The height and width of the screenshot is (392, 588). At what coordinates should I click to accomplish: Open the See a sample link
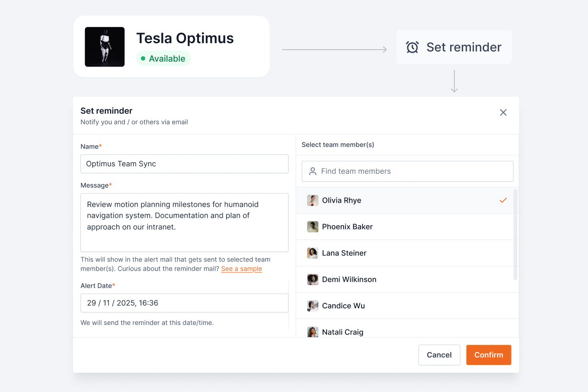point(241,269)
